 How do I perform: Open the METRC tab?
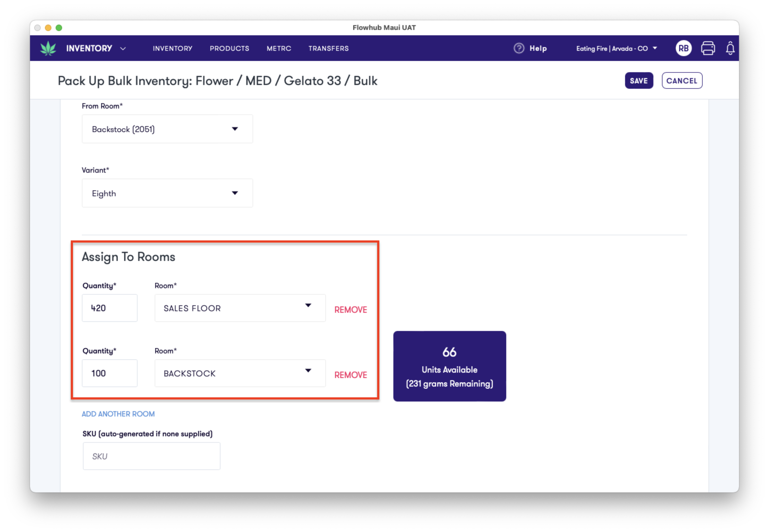[279, 48]
